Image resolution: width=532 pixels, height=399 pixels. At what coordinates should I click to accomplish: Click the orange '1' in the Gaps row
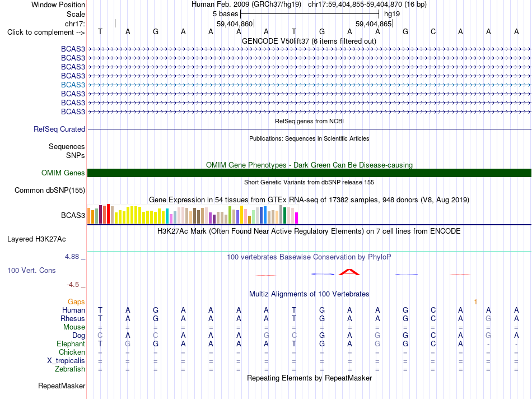pyautogui.click(x=475, y=302)
